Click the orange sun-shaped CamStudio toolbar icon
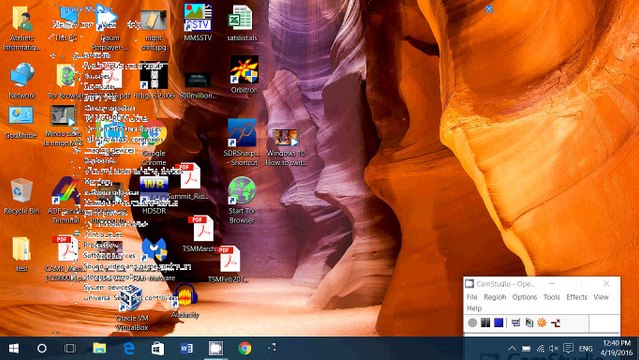This screenshot has width=639, height=360. click(x=542, y=323)
